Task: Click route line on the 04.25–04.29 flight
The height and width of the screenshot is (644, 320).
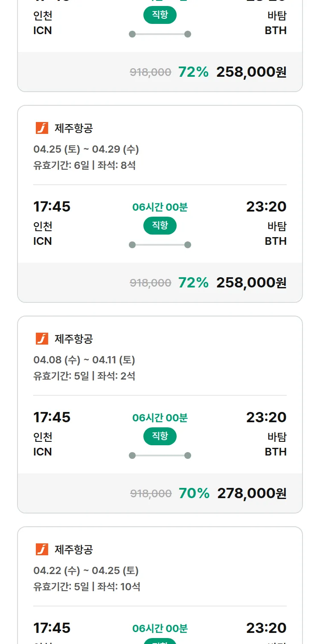Action: (x=160, y=245)
